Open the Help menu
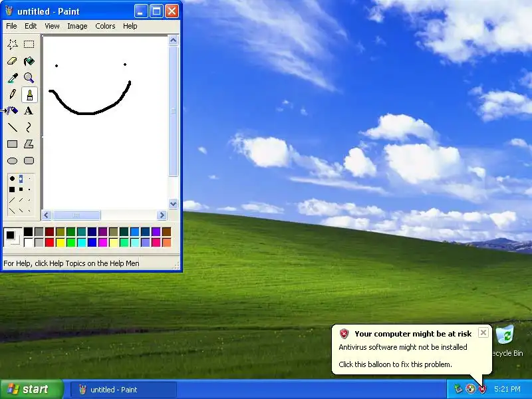This screenshot has width=532, height=399. tap(130, 26)
